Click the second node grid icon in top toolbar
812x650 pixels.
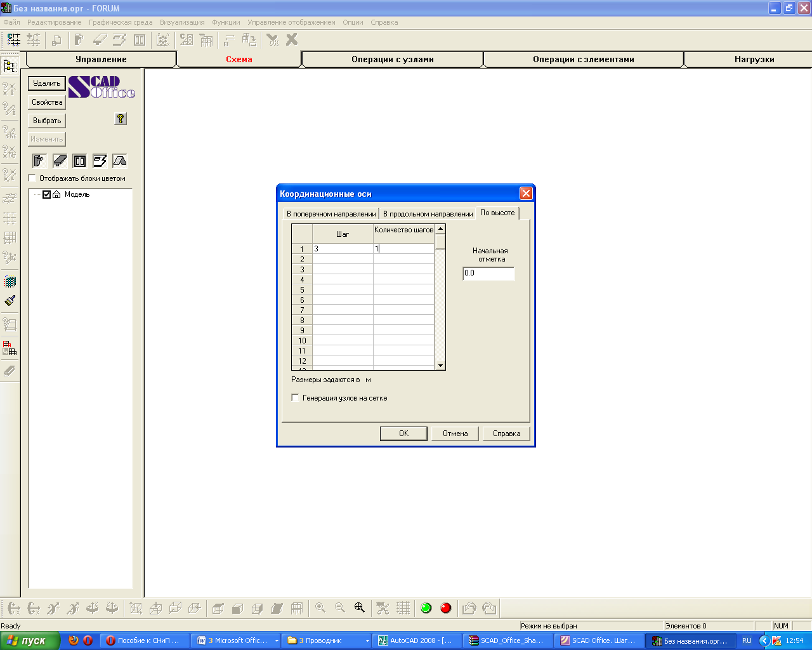(x=34, y=40)
